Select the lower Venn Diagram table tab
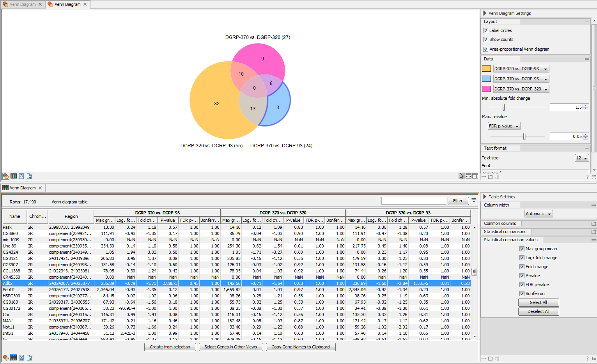The width and height of the screenshot is (597, 364). (22, 188)
